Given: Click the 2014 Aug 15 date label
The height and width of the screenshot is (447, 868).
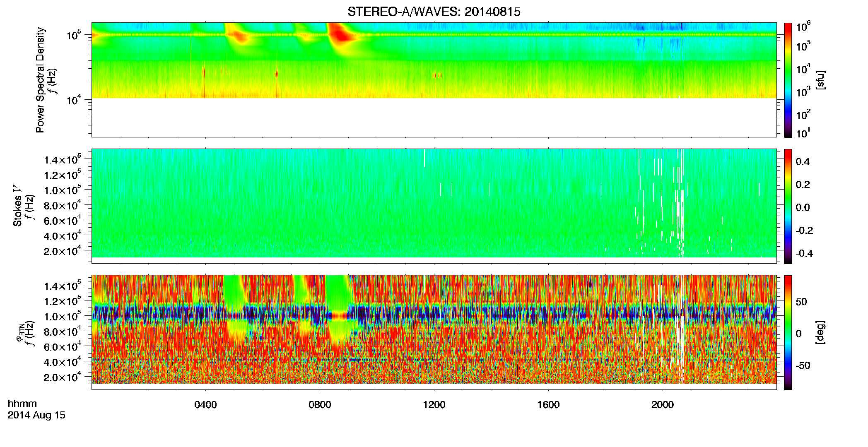Looking at the screenshot, I should pyautogui.click(x=36, y=415).
